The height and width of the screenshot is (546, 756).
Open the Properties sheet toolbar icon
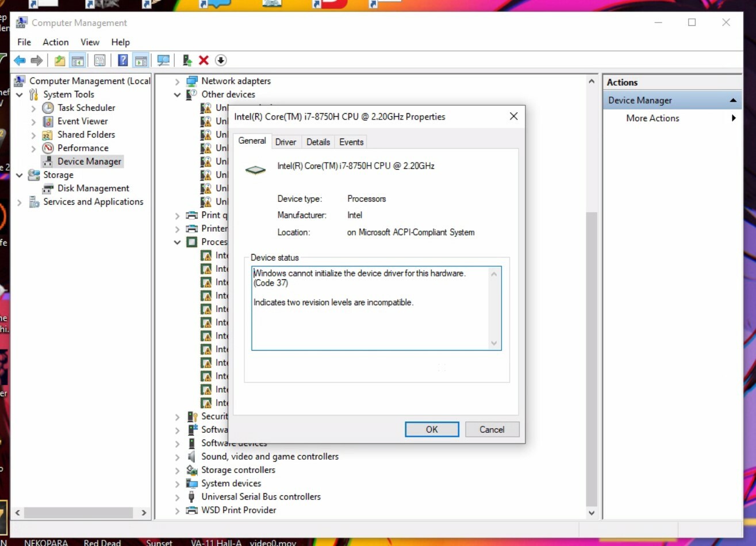100,60
